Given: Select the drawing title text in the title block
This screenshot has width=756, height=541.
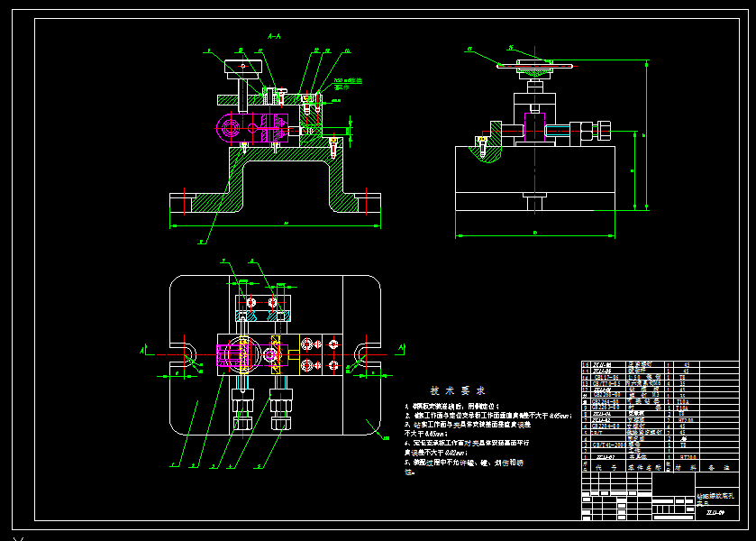Looking at the screenshot, I should (716, 499).
